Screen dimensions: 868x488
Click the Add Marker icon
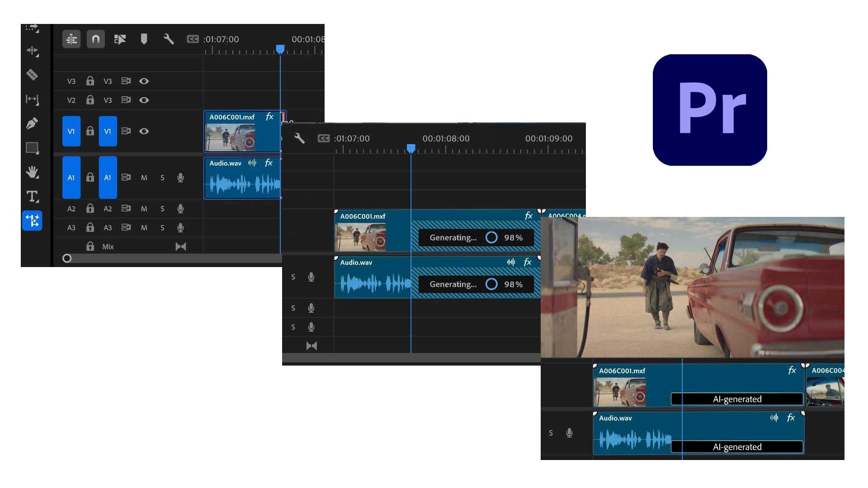click(144, 39)
